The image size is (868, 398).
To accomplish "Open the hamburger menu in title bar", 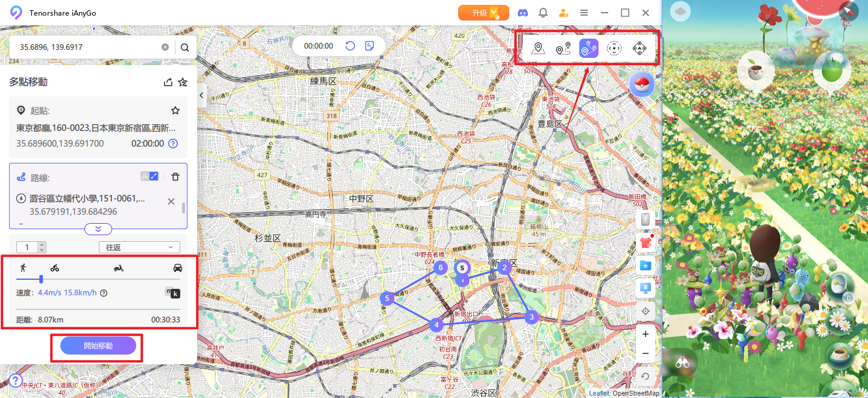I will [x=584, y=13].
